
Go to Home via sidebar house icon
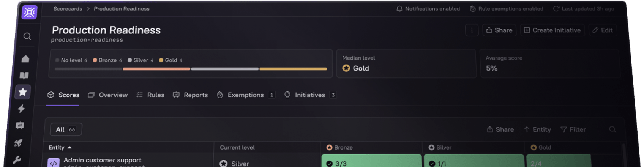coord(25,59)
